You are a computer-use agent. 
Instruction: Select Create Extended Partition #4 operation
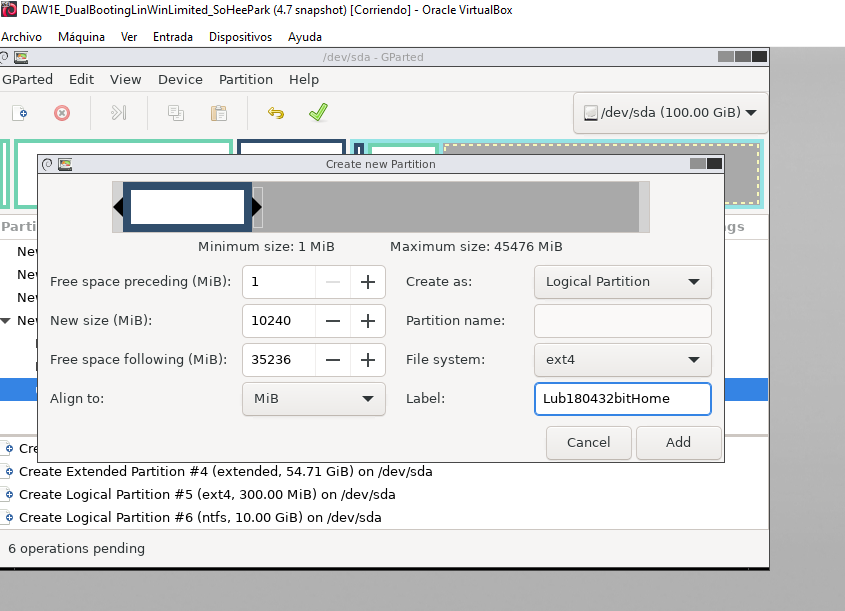(x=225, y=471)
